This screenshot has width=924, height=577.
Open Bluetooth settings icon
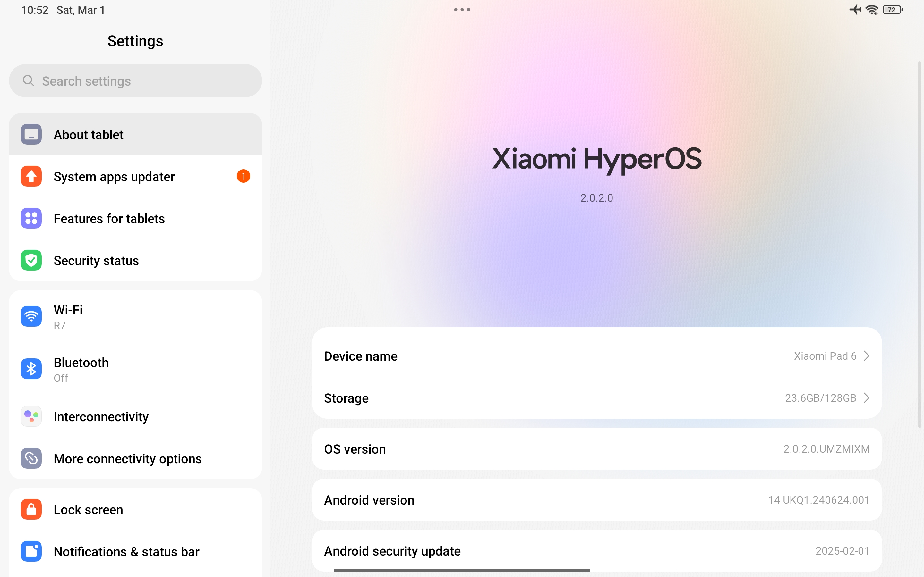pyautogui.click(x=31, y=369)
